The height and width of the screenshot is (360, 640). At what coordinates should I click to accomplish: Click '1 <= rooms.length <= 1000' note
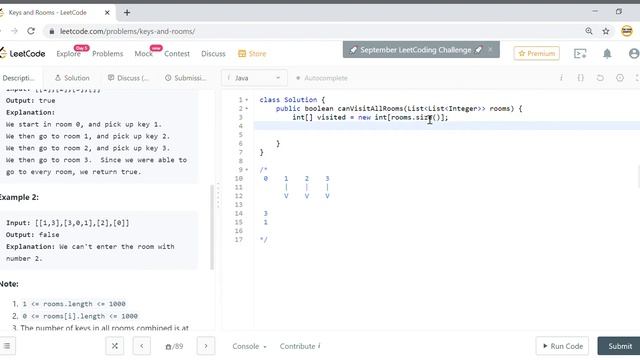pyautogui.click(x=74, y=304)
